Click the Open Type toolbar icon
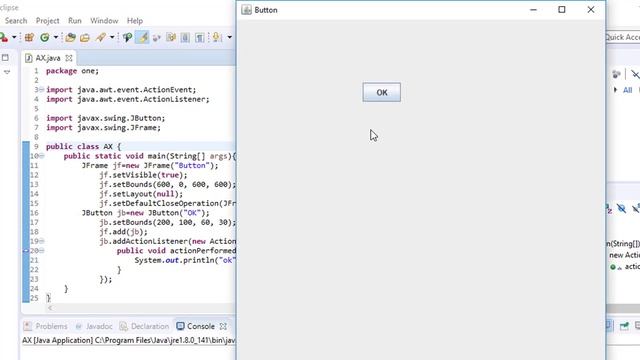 point(70,38)
